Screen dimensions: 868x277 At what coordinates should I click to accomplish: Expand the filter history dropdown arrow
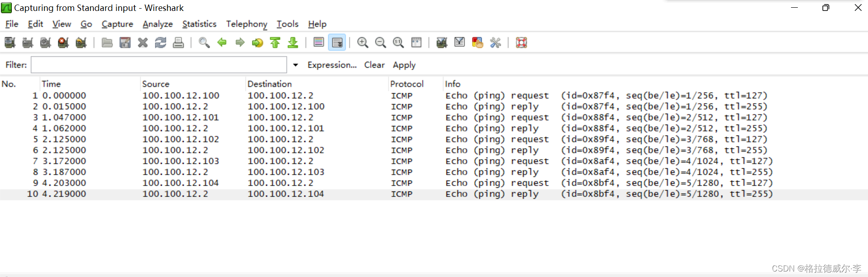click(x=295, y=65)
